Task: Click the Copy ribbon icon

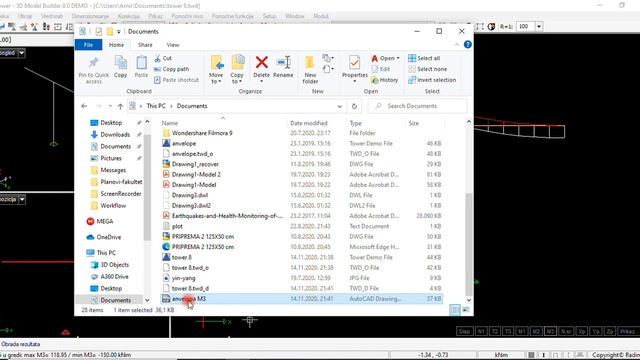Action: (x=120, y=63)
